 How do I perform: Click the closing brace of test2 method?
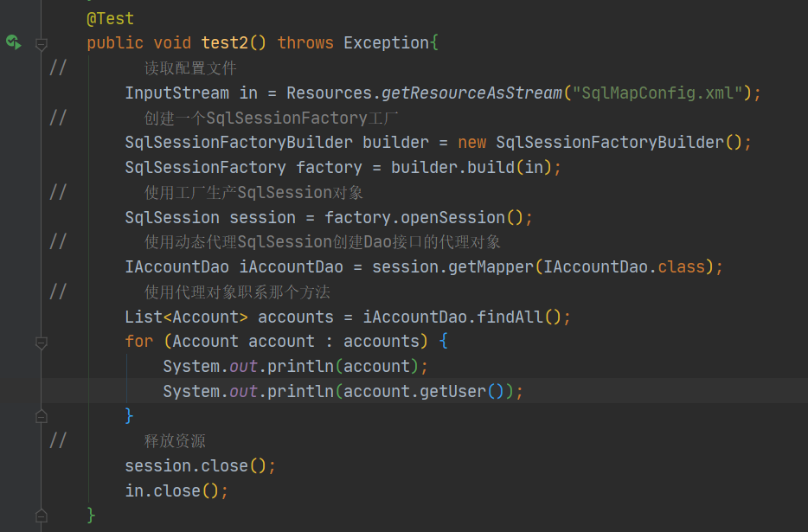tap(91, 515)
